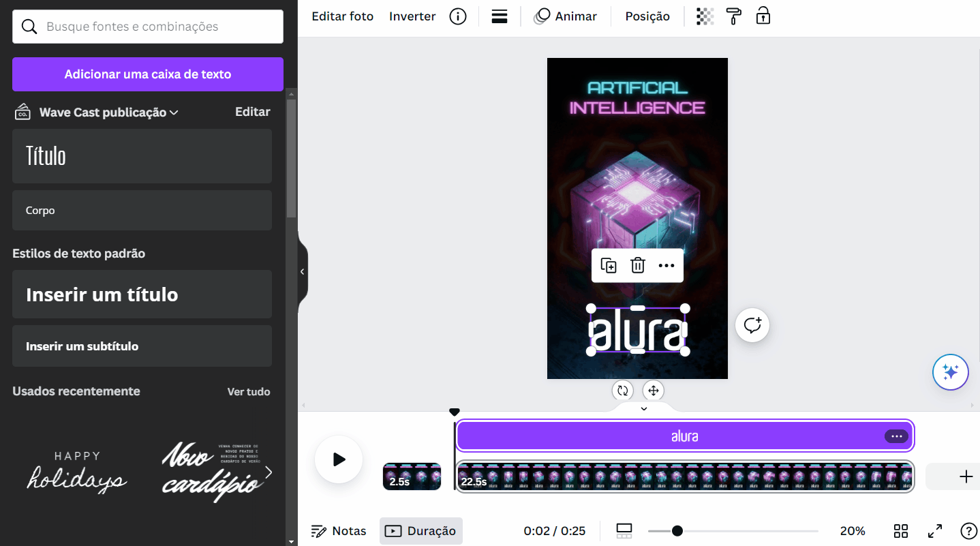Click Editar foto in toolbar
980x546 pixels.
pyautogui.click(x=343, y=16)
